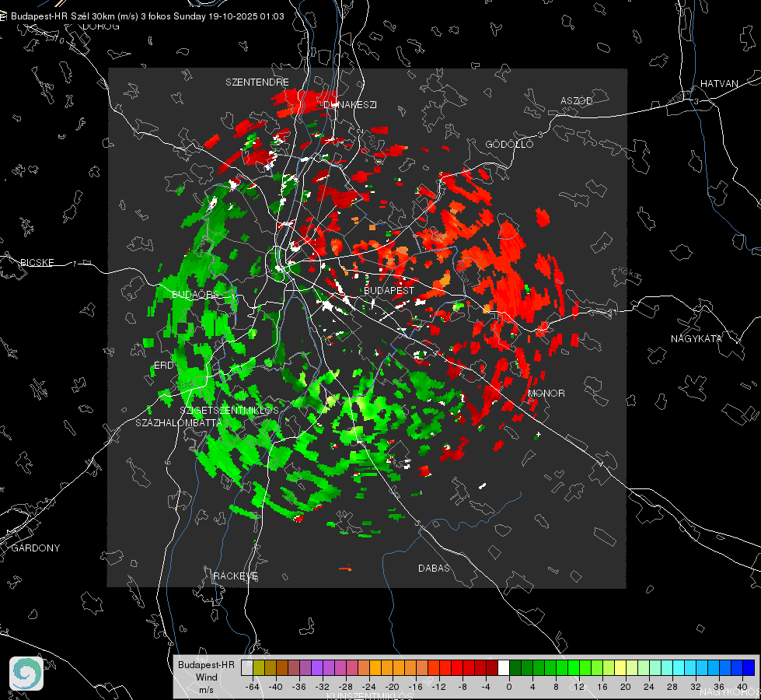Image resolution: width=761 pixels, height=700 pixels.
Task: Click the RÁCKEVE city label
Action: click(236, 576)
